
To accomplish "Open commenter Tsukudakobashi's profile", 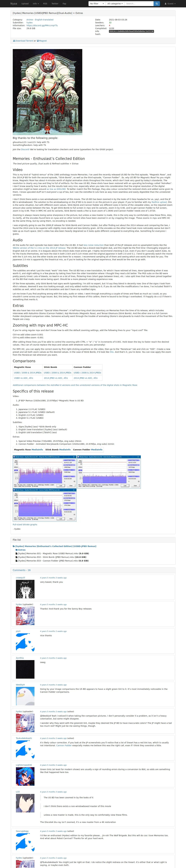I will [x=24, y=738].
